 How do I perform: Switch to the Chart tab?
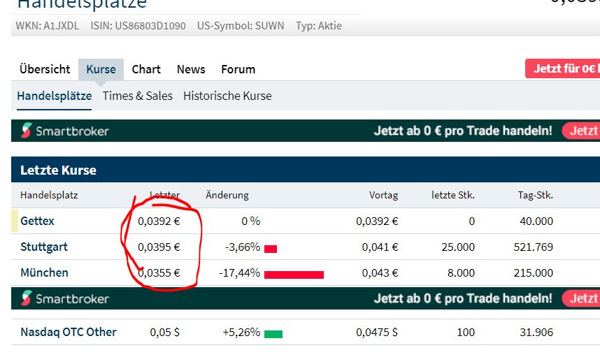146,69
